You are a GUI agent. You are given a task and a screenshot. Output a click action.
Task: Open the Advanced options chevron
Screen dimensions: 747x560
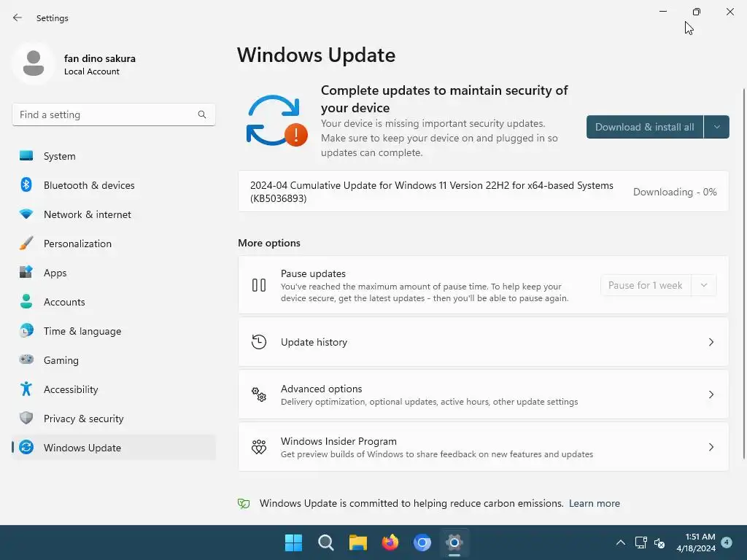pyautogui.click(x=711, y=394)
